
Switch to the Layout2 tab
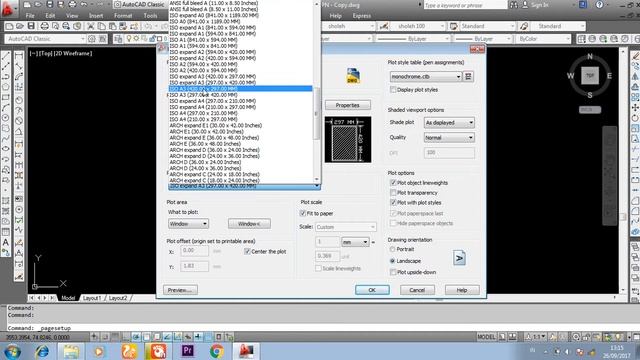[118, 298]
